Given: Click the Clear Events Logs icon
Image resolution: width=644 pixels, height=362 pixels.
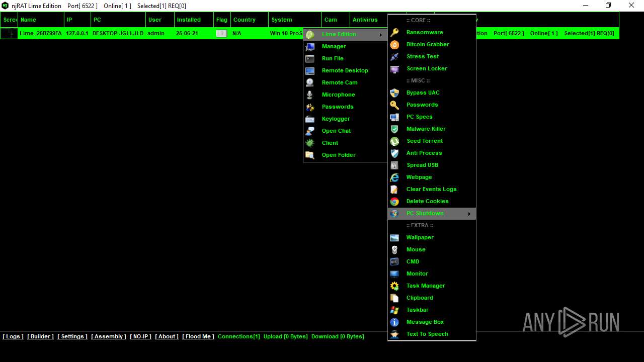Looking at the screenshot, I should click(x=395, y=189).
